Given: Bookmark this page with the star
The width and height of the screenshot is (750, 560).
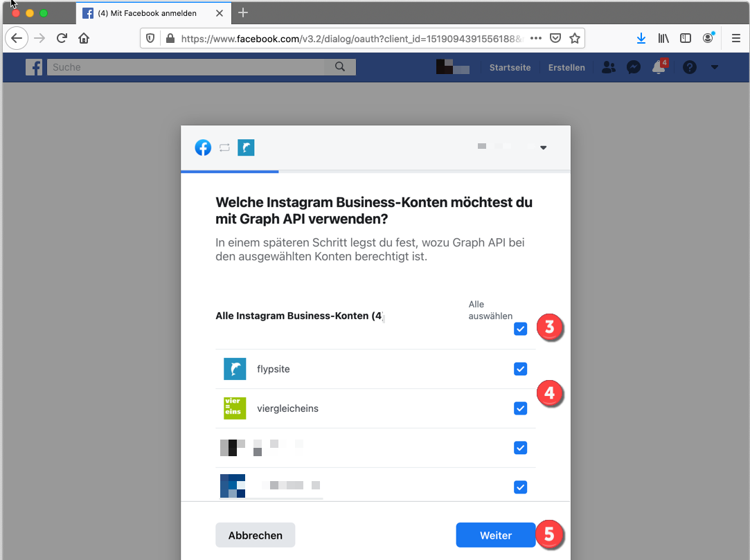Looking at the screenshot, I should tap(575, 38).
